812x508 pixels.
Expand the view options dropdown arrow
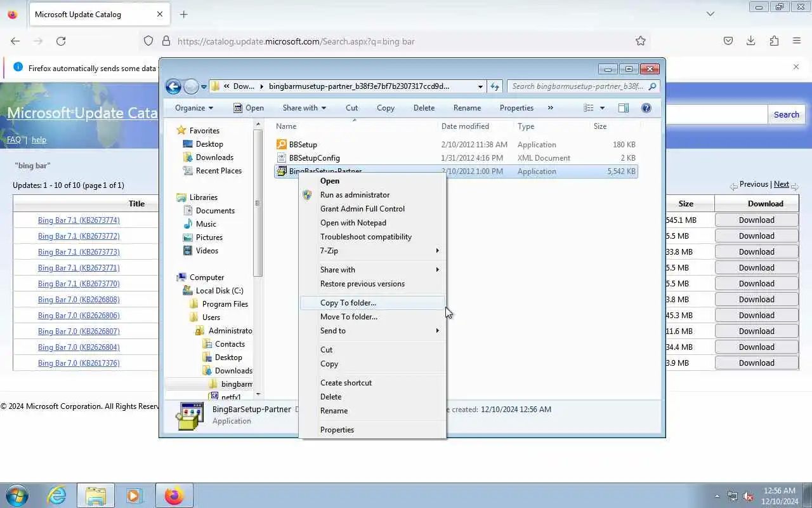click(602, 108)
